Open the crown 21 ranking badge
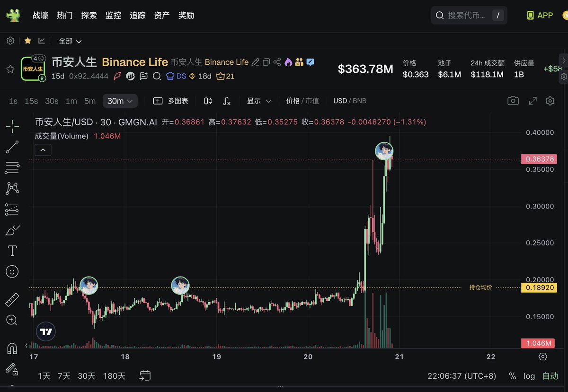 pyautogui.click(x=225, y=76)
